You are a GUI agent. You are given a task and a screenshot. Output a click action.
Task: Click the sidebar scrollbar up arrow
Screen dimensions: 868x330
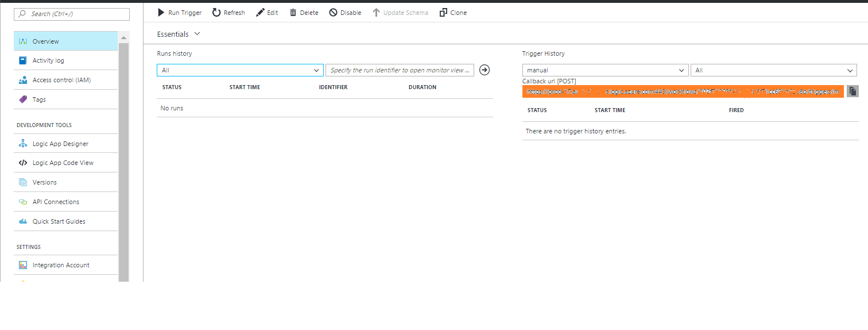(x=124, y=37)
